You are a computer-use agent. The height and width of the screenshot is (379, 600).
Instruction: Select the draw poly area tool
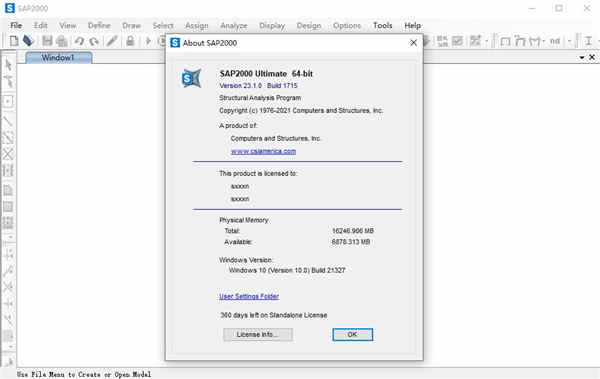coord(8,190)
